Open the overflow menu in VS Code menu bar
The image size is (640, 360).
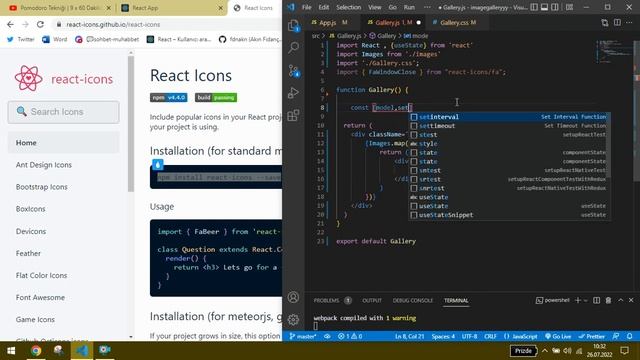click(427, 7)
